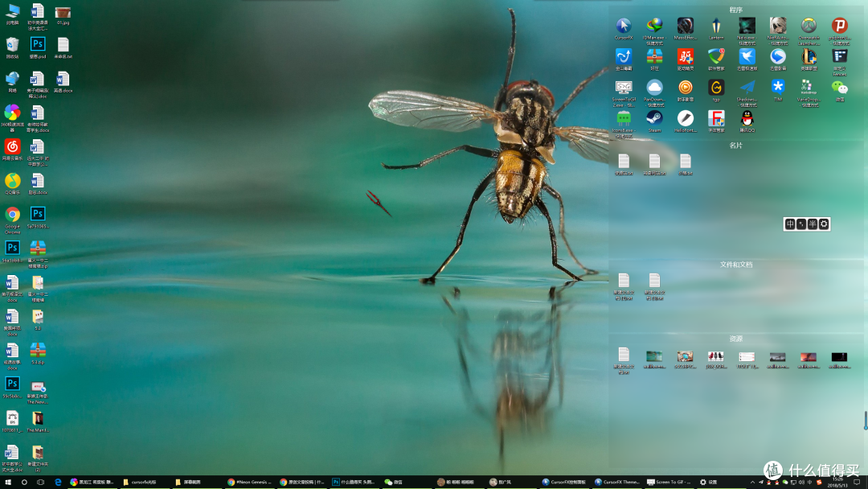The width and height of the screenshot is (868, 489).
Task: Open first wallpaper thumbnail in bottom-right fence
Action: tap(654, 356)
